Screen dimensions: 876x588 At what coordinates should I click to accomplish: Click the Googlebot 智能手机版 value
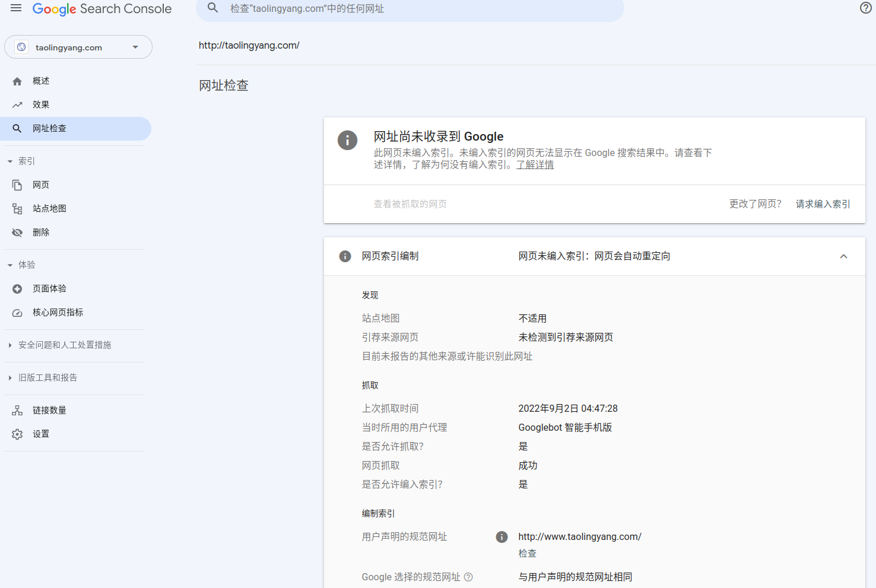(x=565, y=428)
